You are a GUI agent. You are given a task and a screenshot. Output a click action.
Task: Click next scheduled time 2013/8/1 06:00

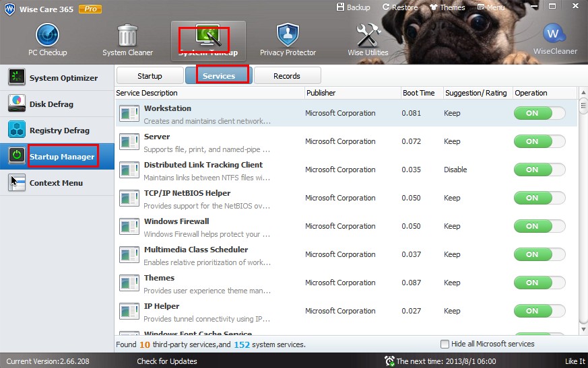pyautogui.click(x=447, y=361)
